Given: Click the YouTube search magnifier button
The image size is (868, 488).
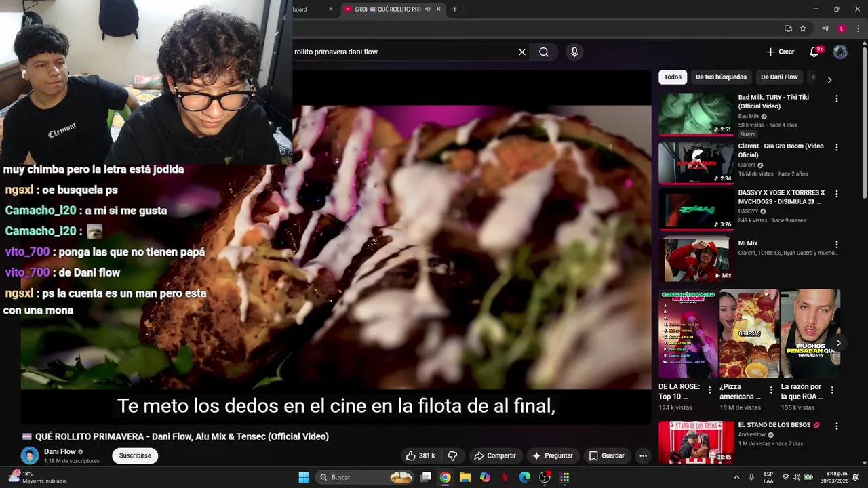Looking at the screenshot, I should (x=544, y=52).
